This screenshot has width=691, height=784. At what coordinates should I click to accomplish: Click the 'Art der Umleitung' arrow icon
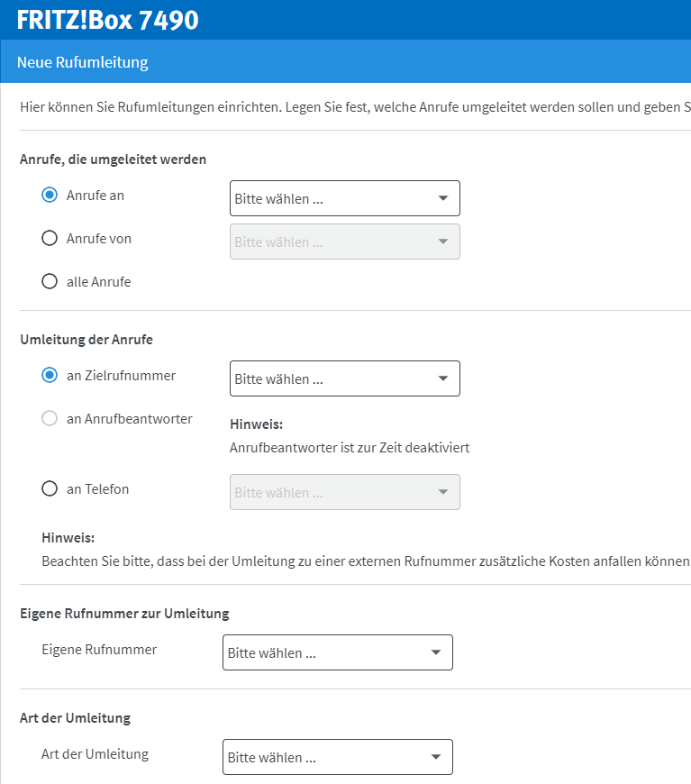(x=435, y=757)
